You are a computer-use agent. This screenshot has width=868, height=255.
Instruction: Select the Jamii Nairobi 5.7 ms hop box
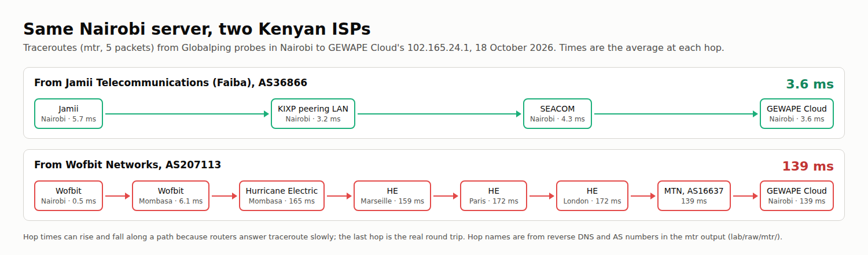coord(68,113)
